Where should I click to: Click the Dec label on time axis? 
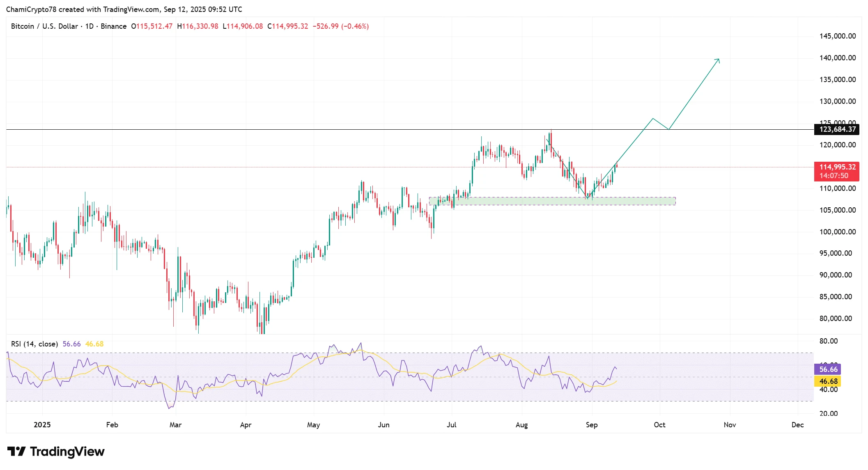click(797, 425)
